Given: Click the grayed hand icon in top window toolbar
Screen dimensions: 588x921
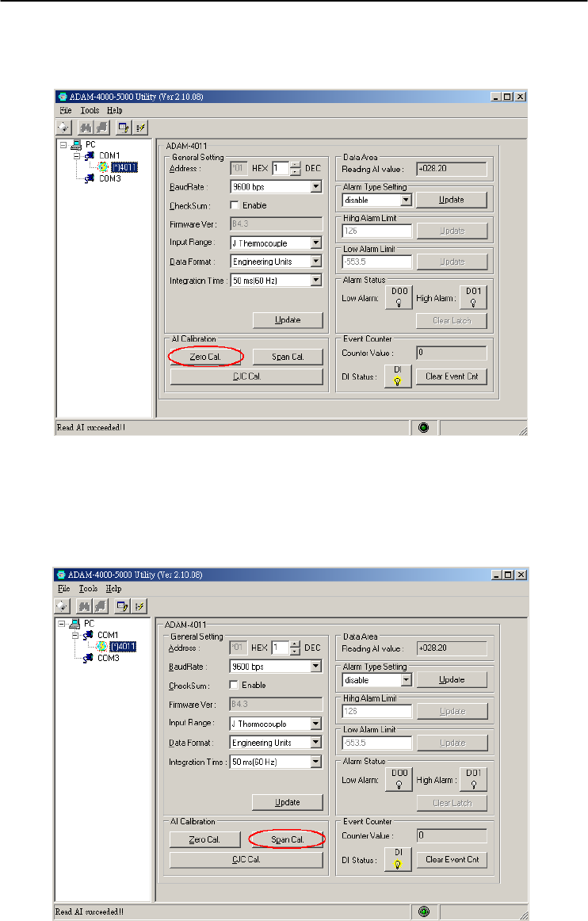Looking at the screenshot, I should (101, 128).
